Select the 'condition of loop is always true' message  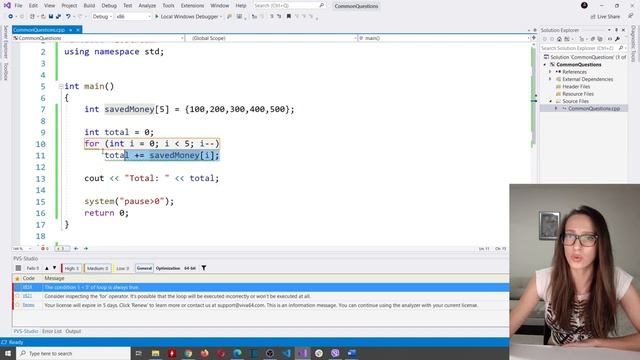tap(261, 287)
